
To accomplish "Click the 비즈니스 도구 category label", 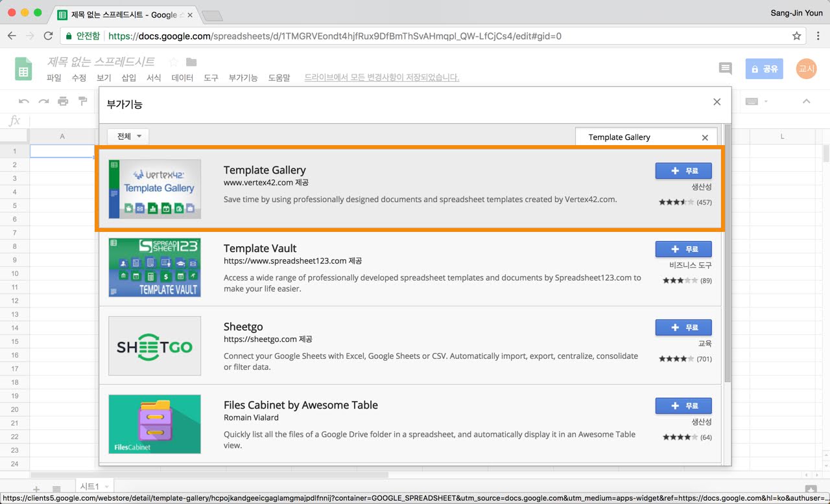I will [691, 266].
